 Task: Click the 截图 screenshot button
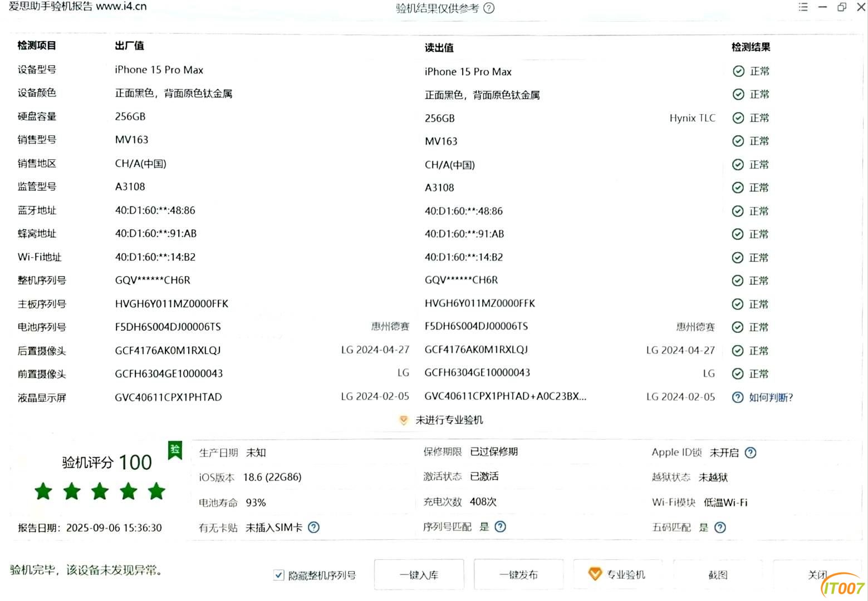(x=718, y=575)
